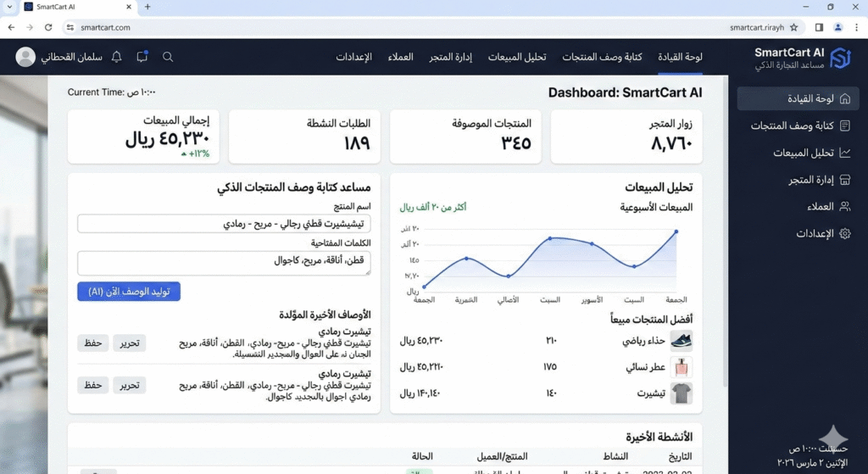Click the التاريخ column header in recent activities
The height and width of the screenshot is (474, 868).
pos(681,456)
